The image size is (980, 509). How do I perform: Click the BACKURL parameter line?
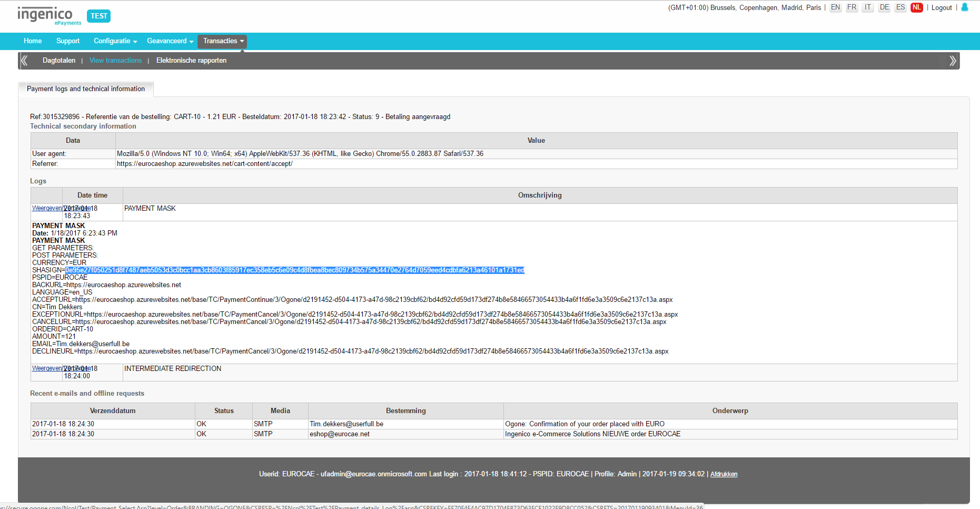106,285
